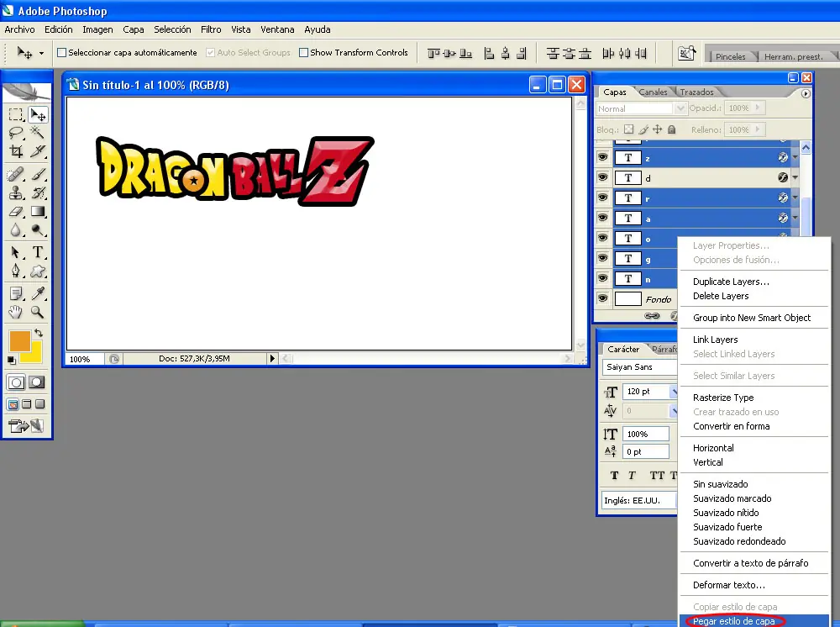Switch to Quick Mask mode
The height and width of the screenshot is (627, 840).
click(37, 382)
